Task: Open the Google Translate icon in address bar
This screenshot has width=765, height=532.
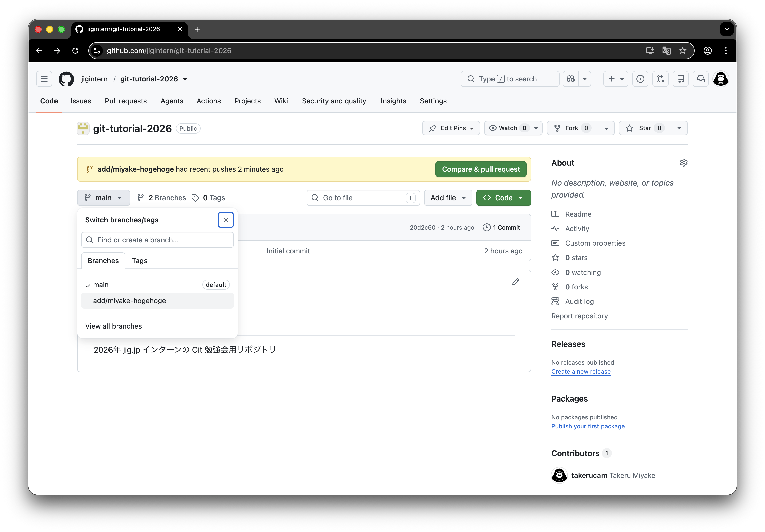Action: (x=666, y=51)
